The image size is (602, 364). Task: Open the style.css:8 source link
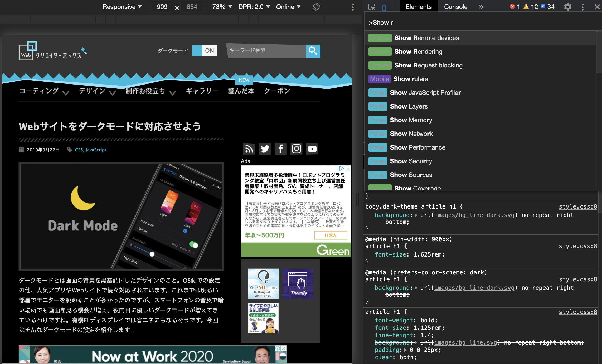click(x=577, y=206)
